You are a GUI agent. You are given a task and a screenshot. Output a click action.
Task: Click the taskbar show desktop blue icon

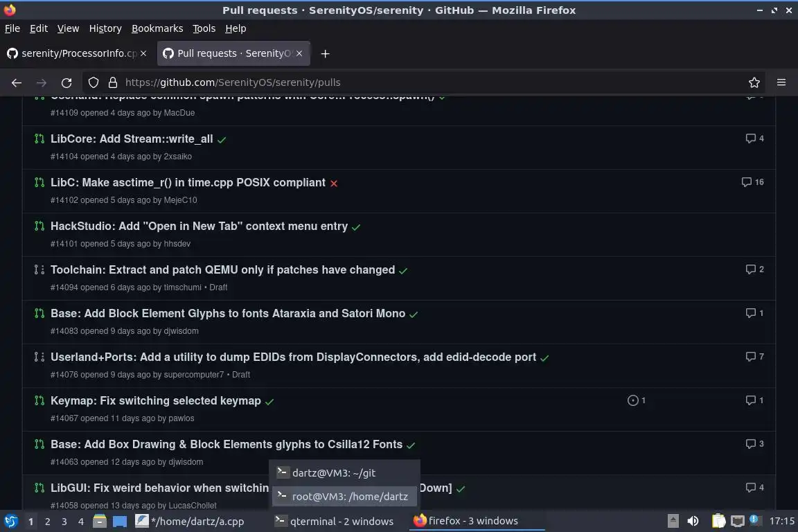120,522
